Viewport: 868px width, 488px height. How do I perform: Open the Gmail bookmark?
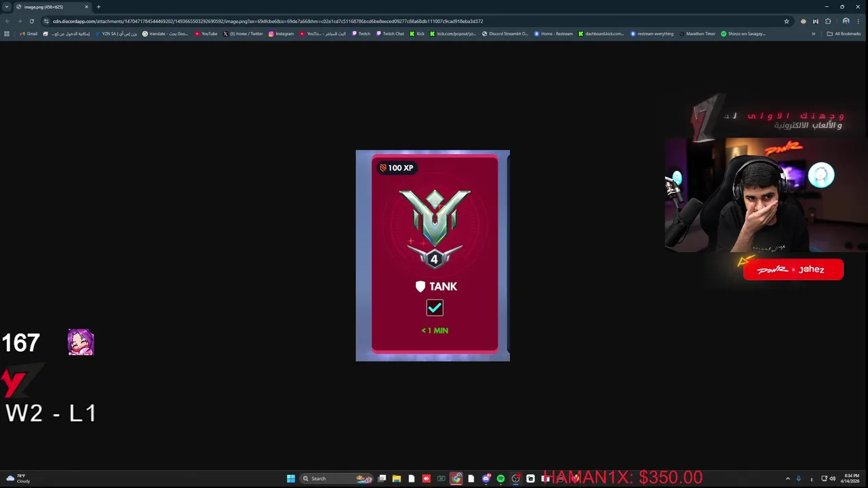(x=28, y=34)
